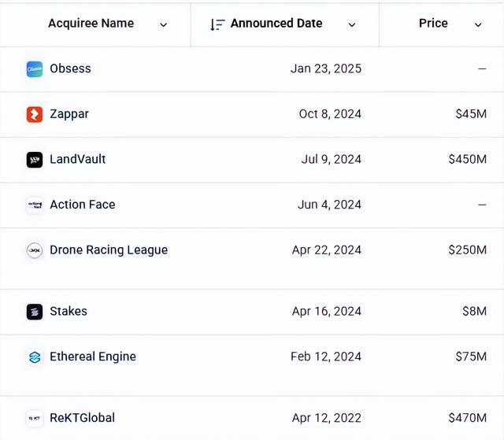Click the Obsess company logo icon
This screenshot has height=440, width=504.
(x=35, y=69)
